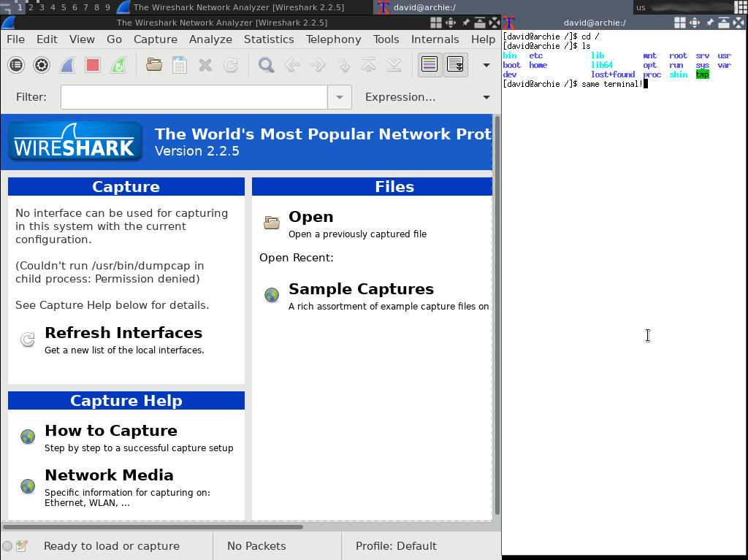This screenshot has height=560, width=748.
Task: Toggle auto scroll in live capture
Action: [455, 65]
